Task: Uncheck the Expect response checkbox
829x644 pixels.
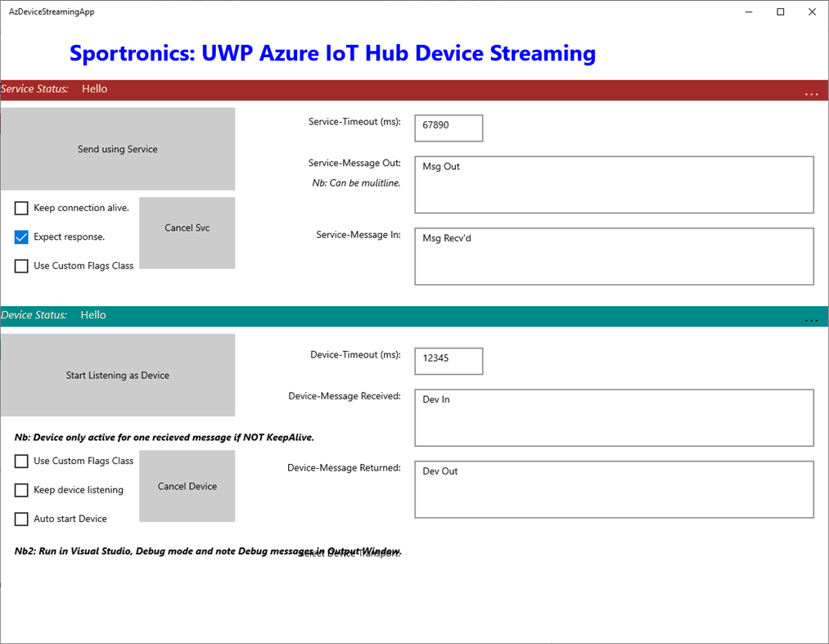Action: pos(20,236)
